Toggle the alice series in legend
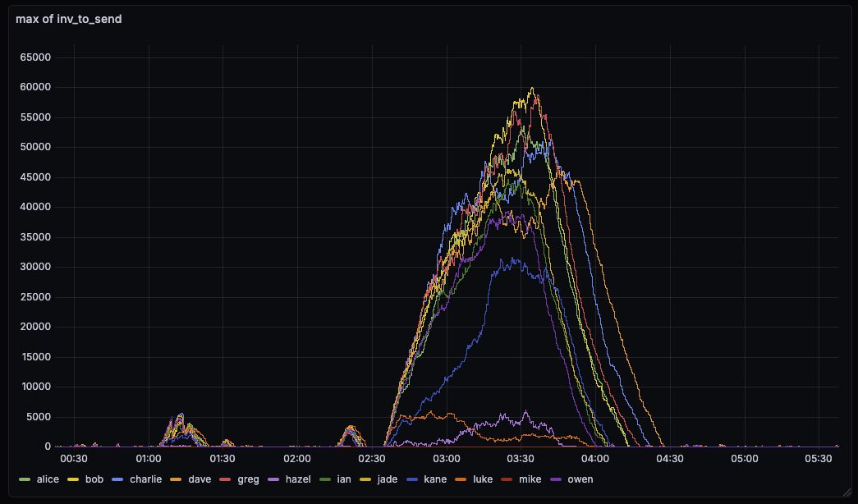This screenshot has height=504, width=858. 48,479
